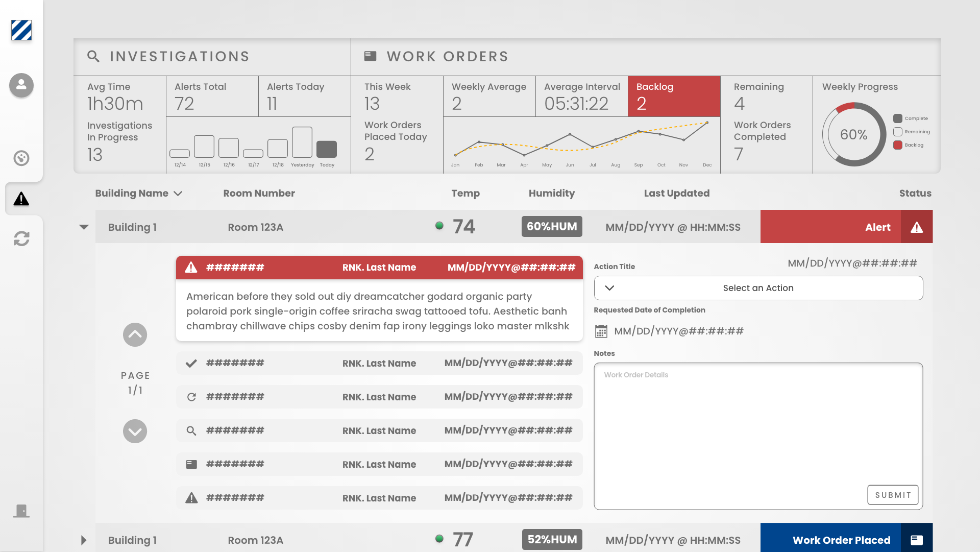Click the Alert warning triangle icon
This screenshot has width=980, height=552.
(x=917, y=227)
